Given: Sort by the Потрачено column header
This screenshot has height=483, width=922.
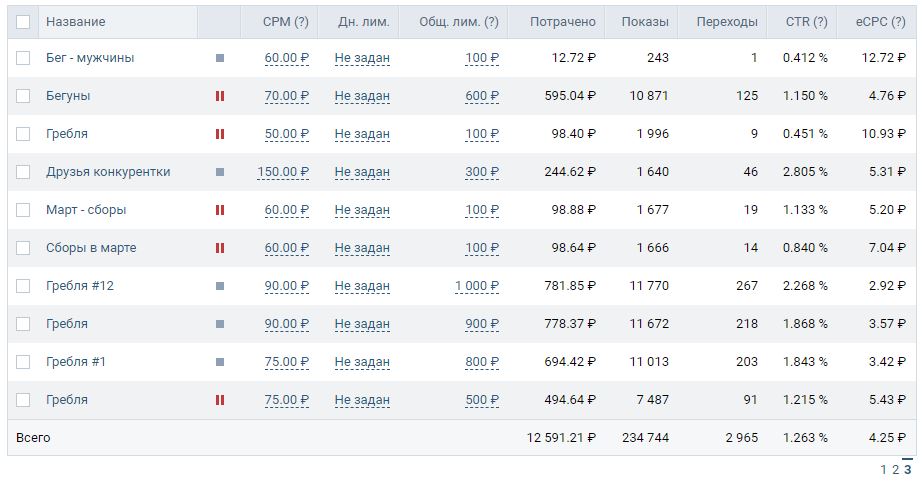Looking at the screenshot, I should (x=562, y=22).
